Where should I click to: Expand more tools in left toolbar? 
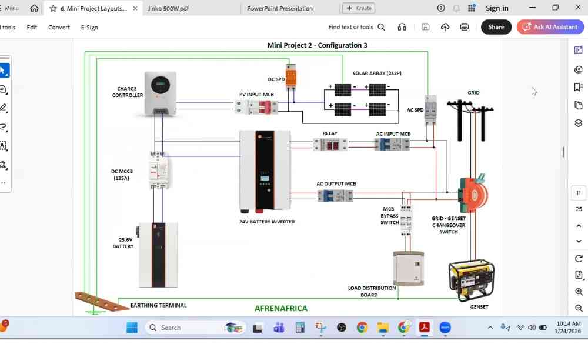click(x=3, y=183)
